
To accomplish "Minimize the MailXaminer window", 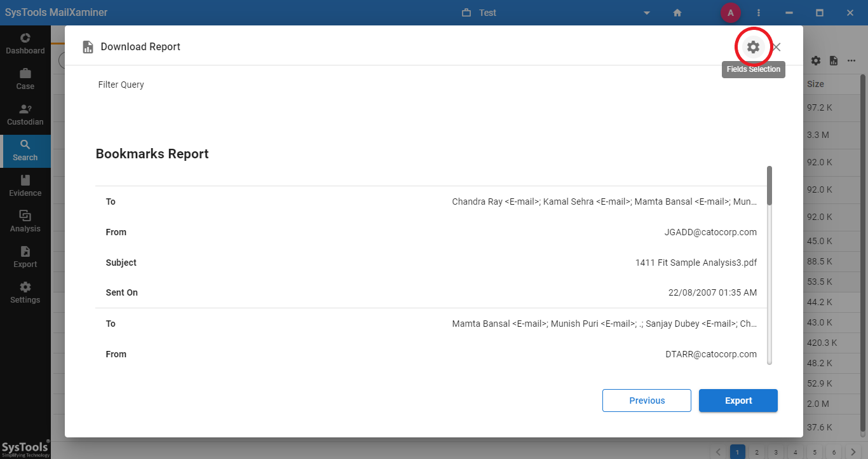I will pyautogui.click(x=789, y=13).
